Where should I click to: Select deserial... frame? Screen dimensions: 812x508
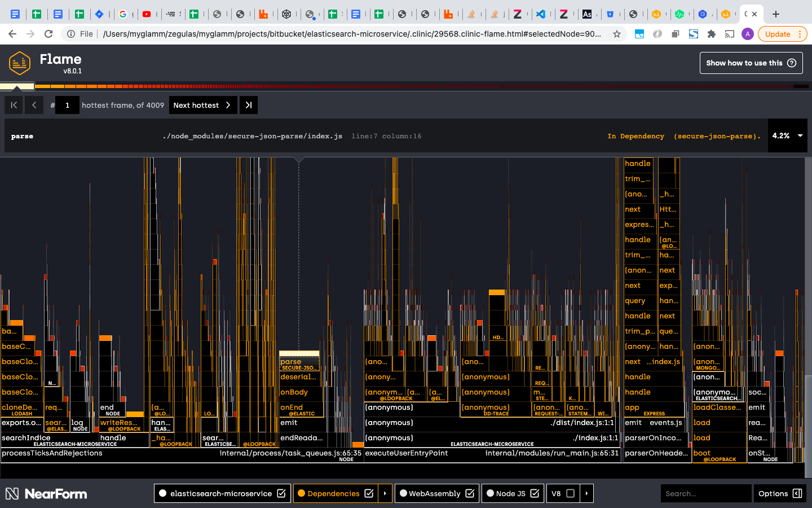coord(299,377)
